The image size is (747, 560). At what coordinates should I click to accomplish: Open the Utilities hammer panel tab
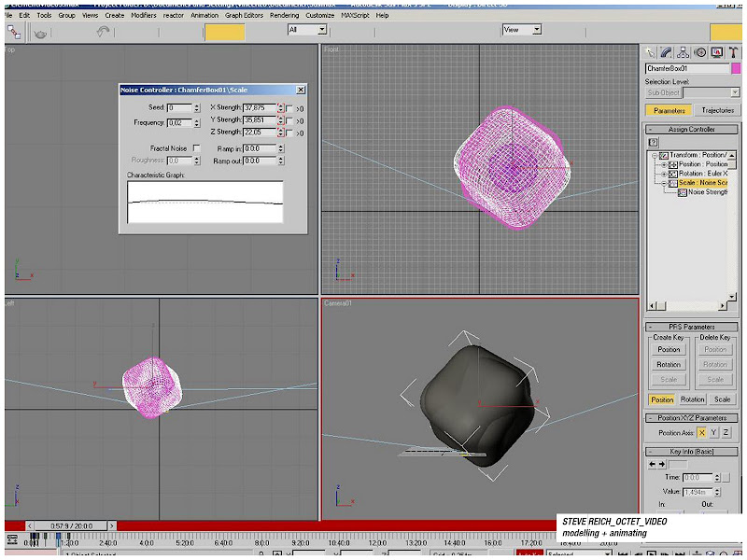[733, 52]
